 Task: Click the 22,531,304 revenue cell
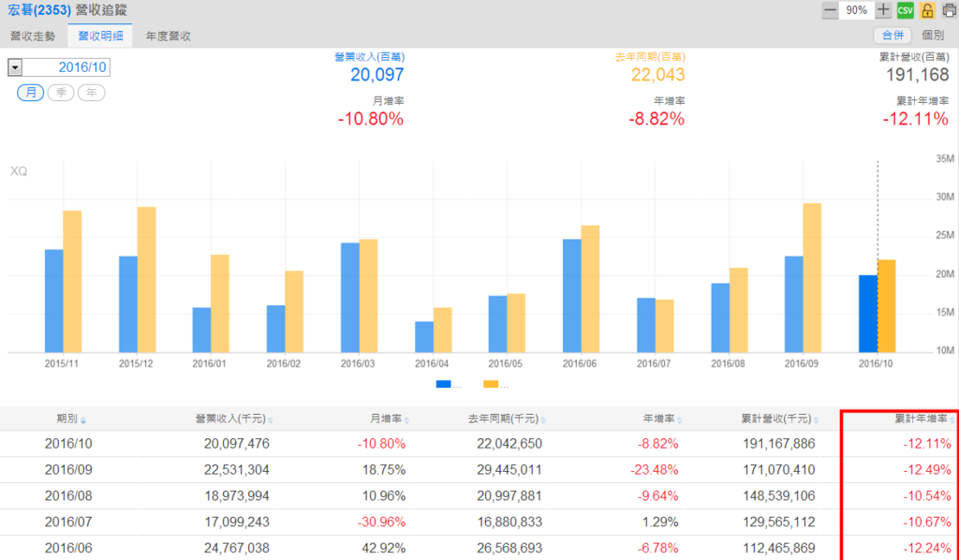(237, 470)
